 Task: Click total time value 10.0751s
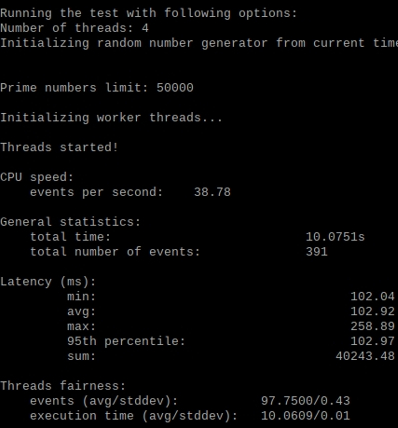pos(335,237)
